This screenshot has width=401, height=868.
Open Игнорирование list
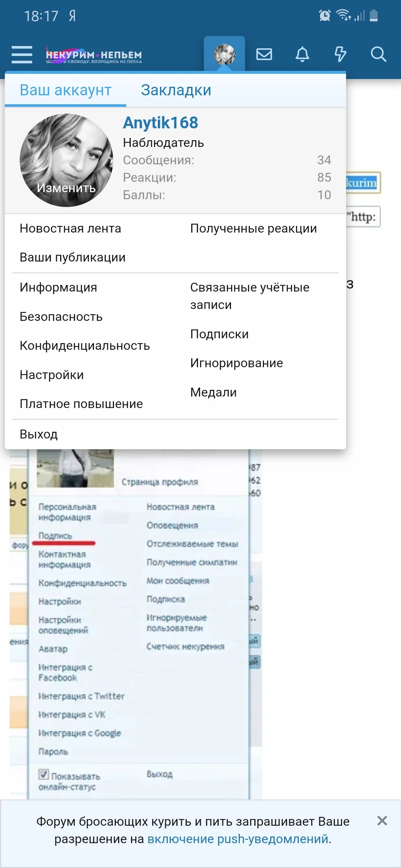point(237,363)
